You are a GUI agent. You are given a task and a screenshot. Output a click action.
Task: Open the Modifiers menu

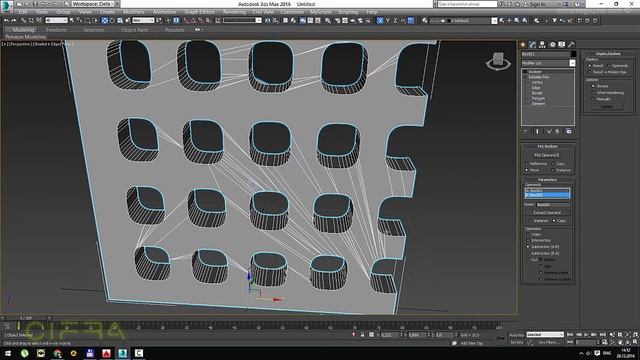133,12
